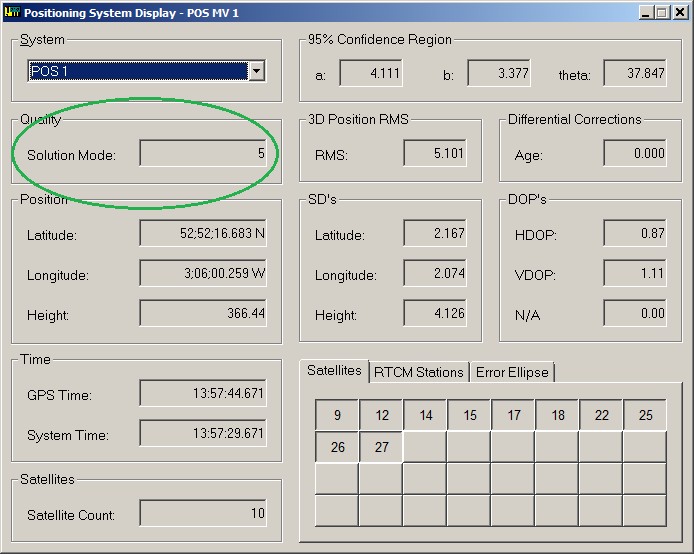
Task: Click the GPS Time field
Action: 203,393
